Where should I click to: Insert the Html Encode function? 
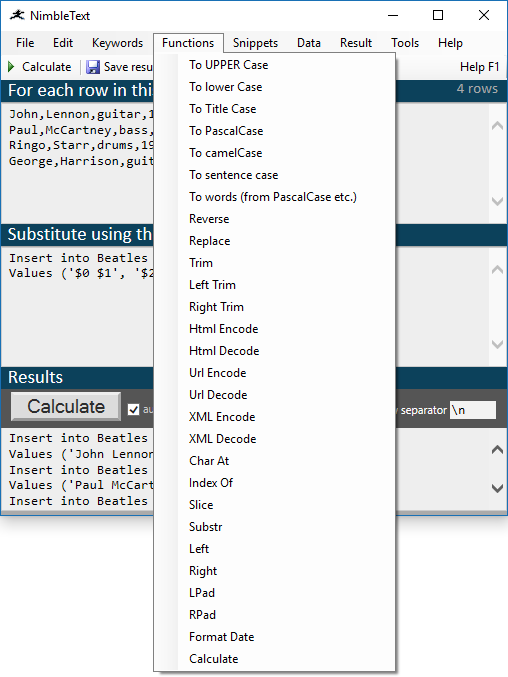tap(275, 329)
